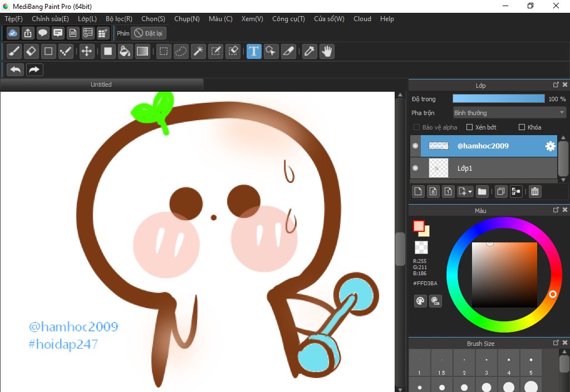
Task: Pick the Move tool
Action: point(86,52)
